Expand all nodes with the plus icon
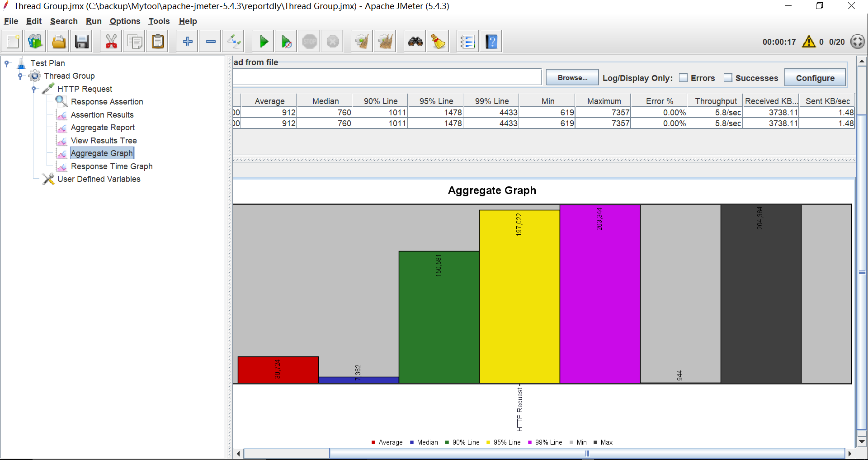The height and width of the screenshot is (460, 868). point(187,42)
